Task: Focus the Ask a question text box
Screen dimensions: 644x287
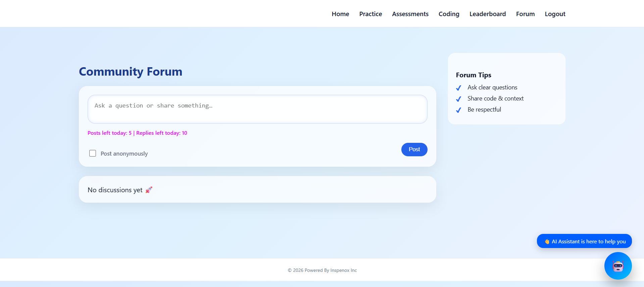Action: coord(257,109)
